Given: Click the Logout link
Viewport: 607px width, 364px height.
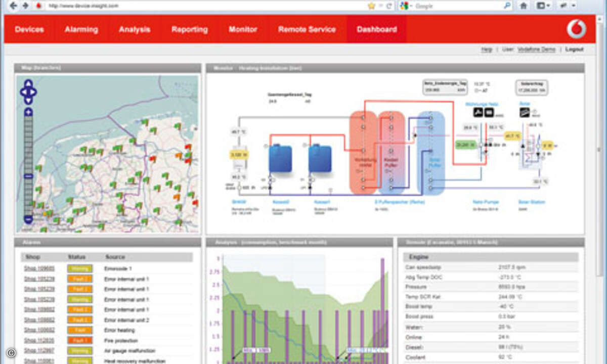Looking at the screenshot, I should click(574, 50).
